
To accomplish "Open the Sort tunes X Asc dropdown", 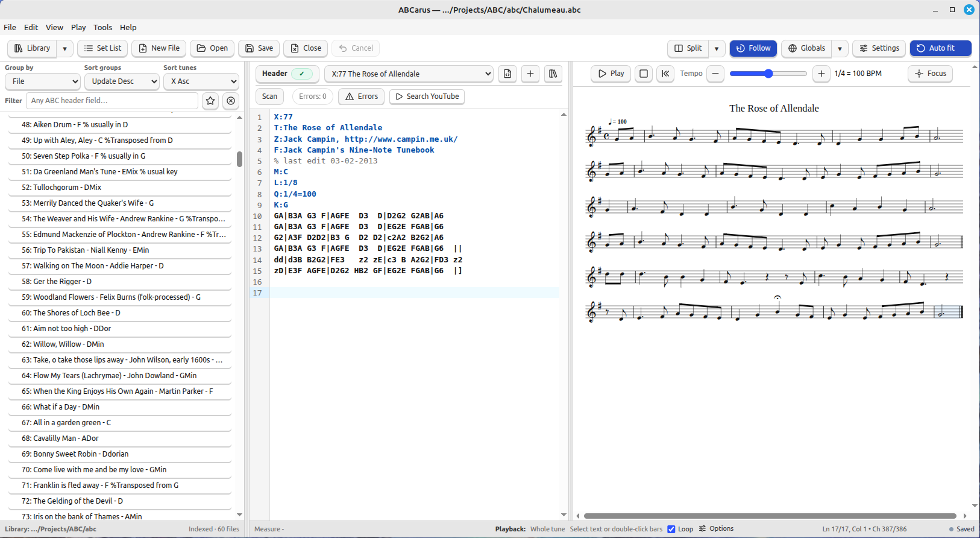I will point(201,81).
